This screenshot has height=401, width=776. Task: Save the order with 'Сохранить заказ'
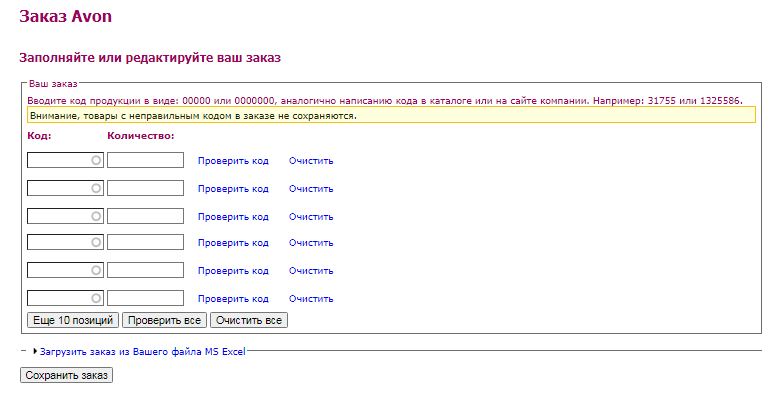coord(66,375)
